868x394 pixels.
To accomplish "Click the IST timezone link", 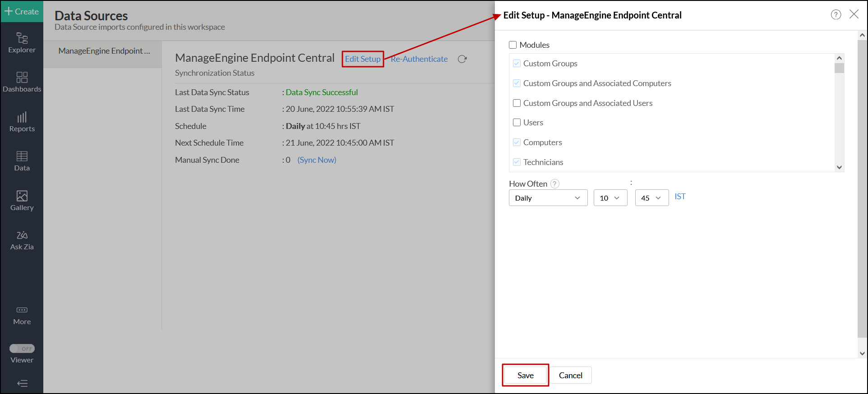I will pyautogui.click(x=680, y=197).
